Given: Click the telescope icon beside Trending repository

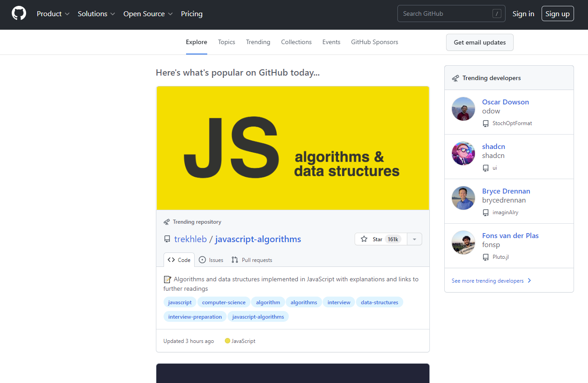Looking at the screenshot, I should 167,222.
